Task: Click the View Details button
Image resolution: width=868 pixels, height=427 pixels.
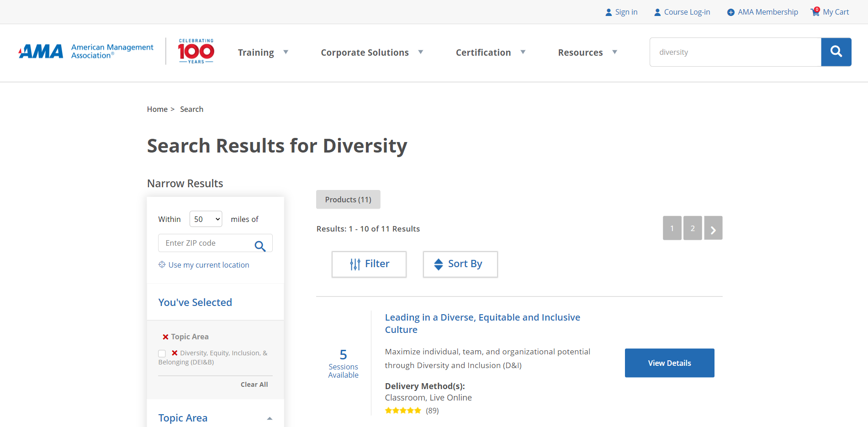Action: 669,363
